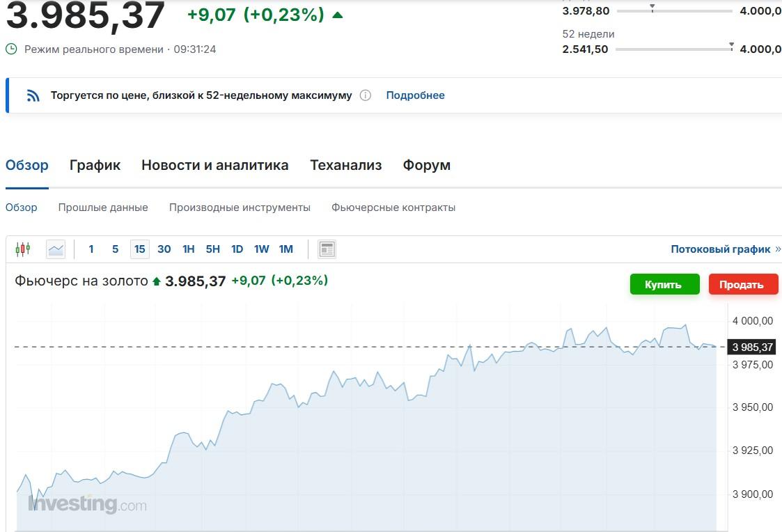Open the График tab
The width and height of the screenshot is (782, 532).
[95, 165]
